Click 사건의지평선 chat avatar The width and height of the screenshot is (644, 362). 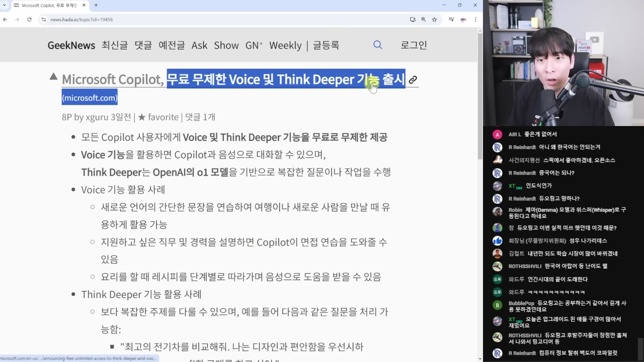(497, 160)
